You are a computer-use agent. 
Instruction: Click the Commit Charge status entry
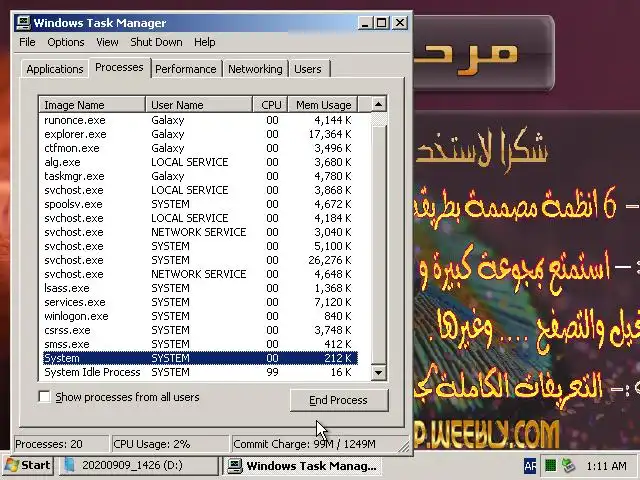coord(314,444)
